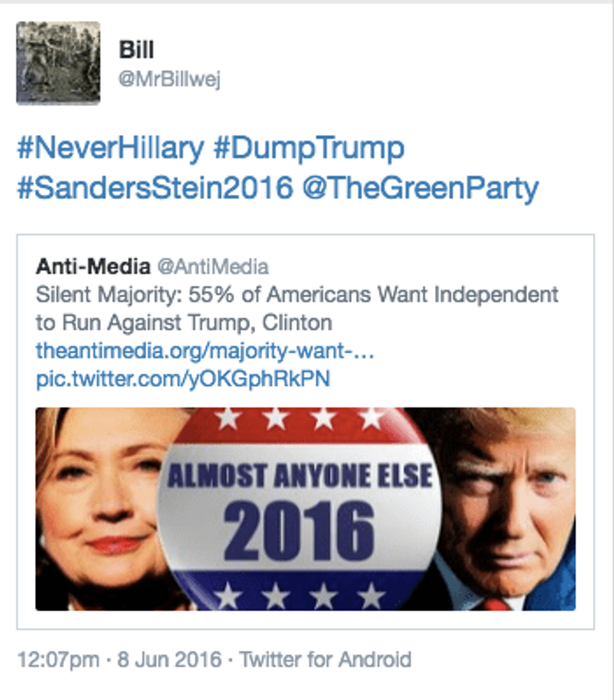Screen dimensions: 614x700
Task: Click the 12:07pm timestamp
Action: click(x=58, y=659)
